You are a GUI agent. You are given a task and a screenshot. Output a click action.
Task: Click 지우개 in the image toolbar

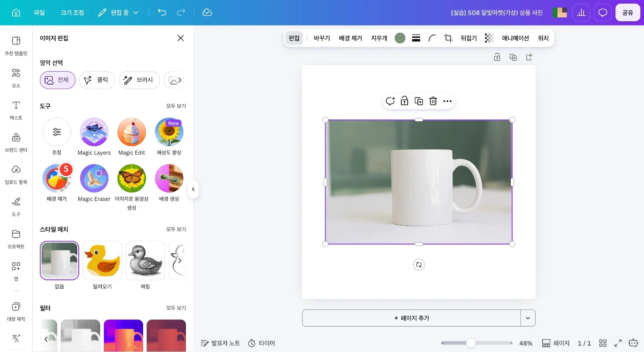click(x=379, y=38)
